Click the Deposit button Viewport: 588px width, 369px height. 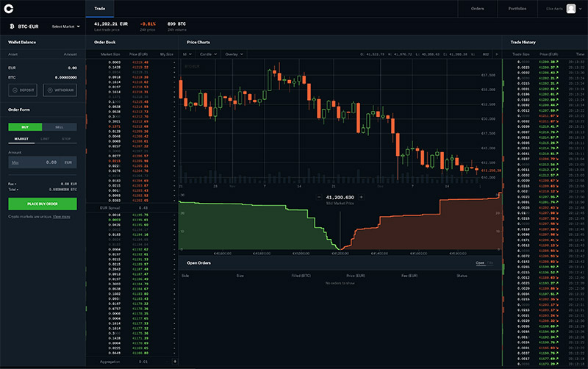23,90
